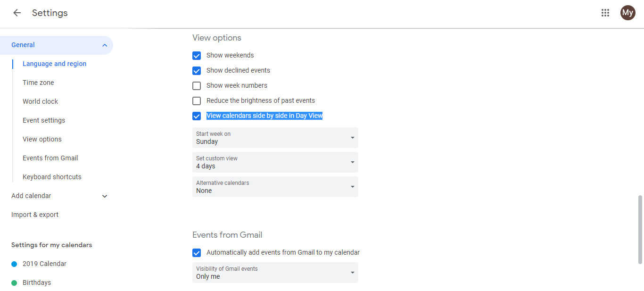Image resolution: width=644 pixels, height=291 pixels.
Task: Enable Show week numbers
Action: pos(197,86)
